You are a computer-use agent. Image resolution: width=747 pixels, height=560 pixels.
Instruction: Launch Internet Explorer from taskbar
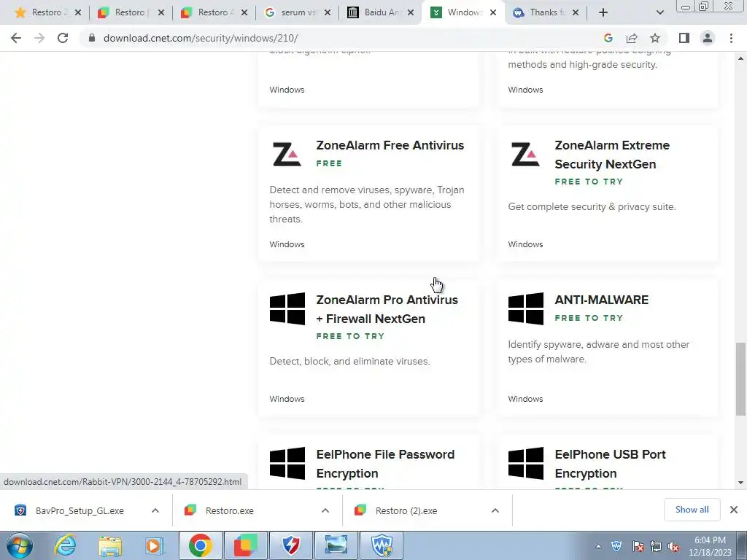coord(65,545)
